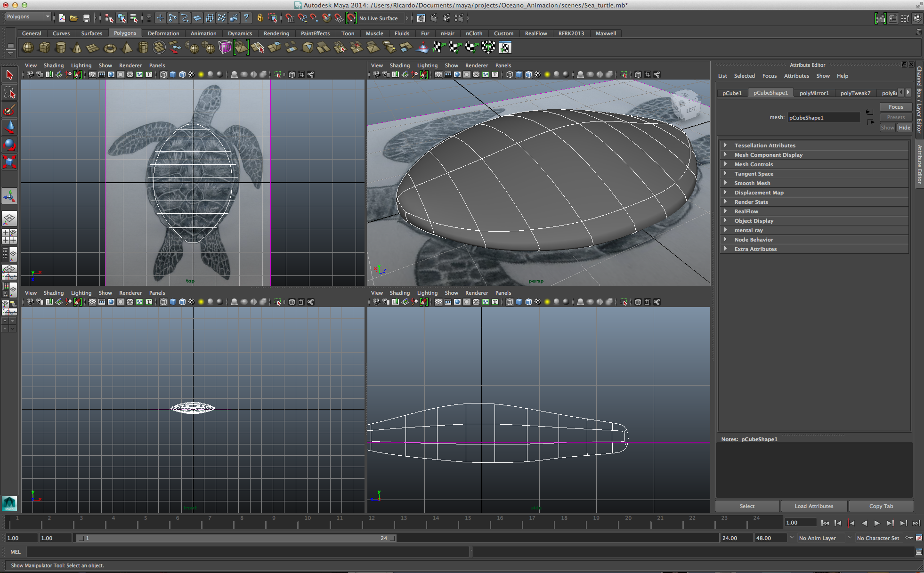
Task: Open scene using the folder icon
Action: 73,18
